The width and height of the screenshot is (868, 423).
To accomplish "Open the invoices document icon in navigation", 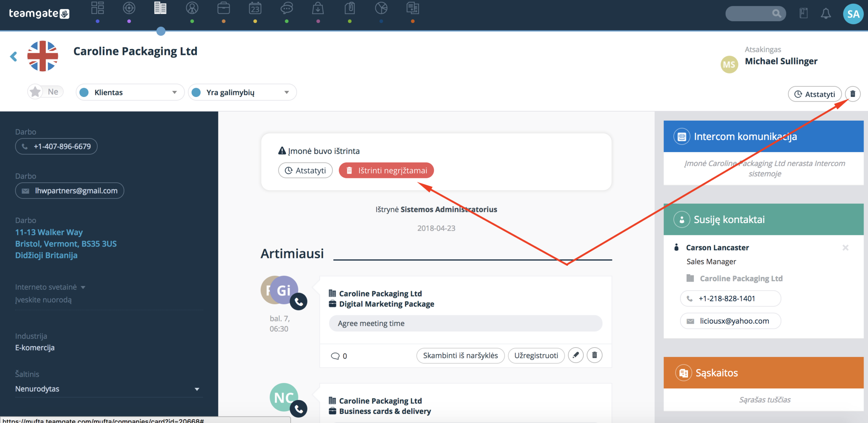I will (x=413, y=8).
